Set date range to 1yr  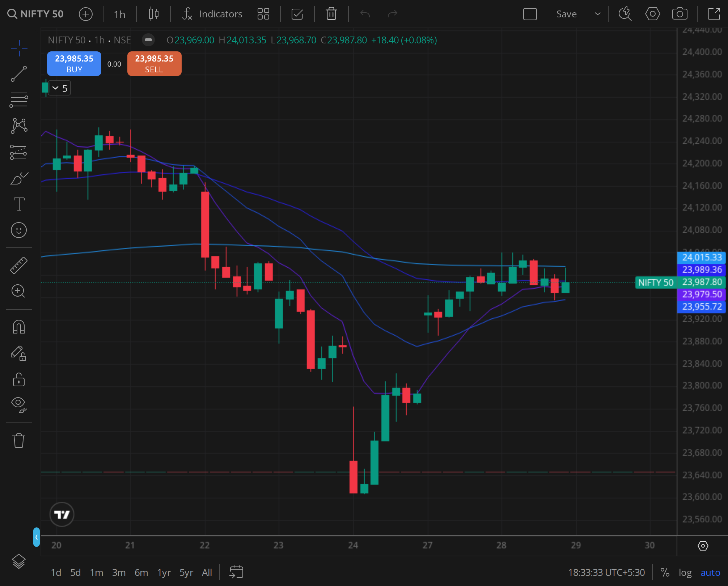(164, 573)
